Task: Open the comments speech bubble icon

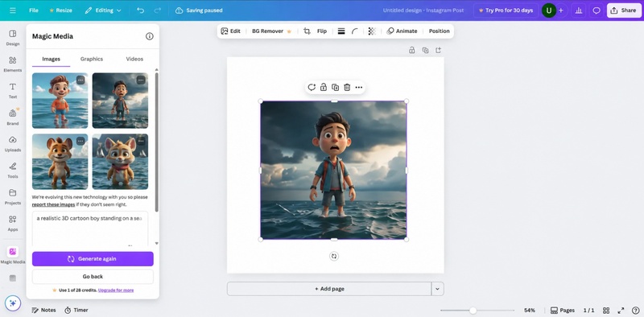Action: [597, 10]
